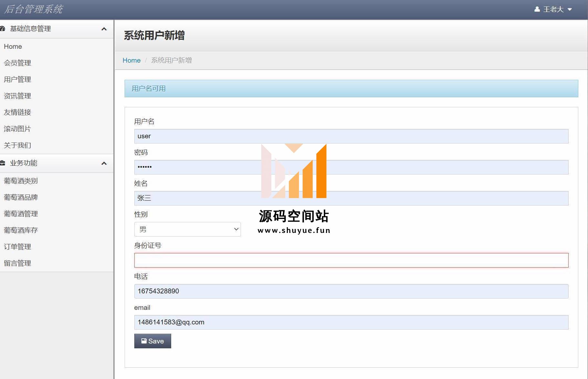Open 会员管理 in the sidebar

pyautogui.click(x=17, y=63)
